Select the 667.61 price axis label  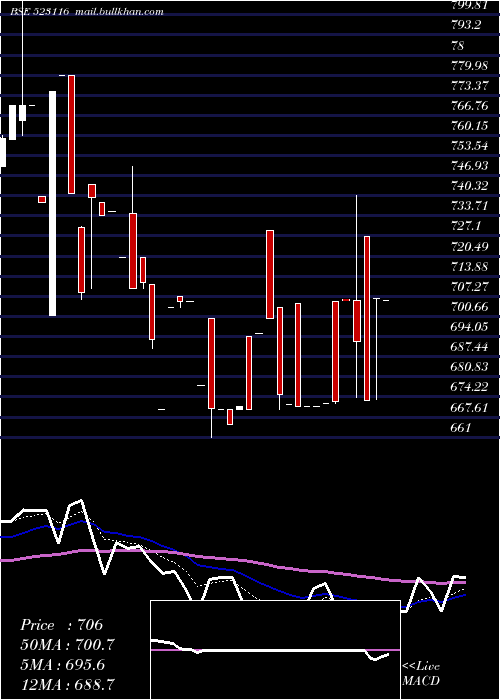point(469,407)
